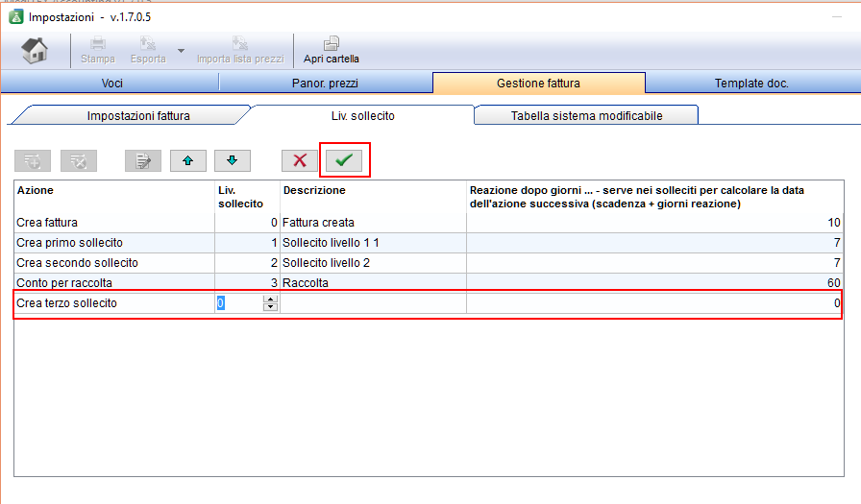
Task: Open Tabella sistema modificabile sub-tab
Action: [x=586, y=116]
